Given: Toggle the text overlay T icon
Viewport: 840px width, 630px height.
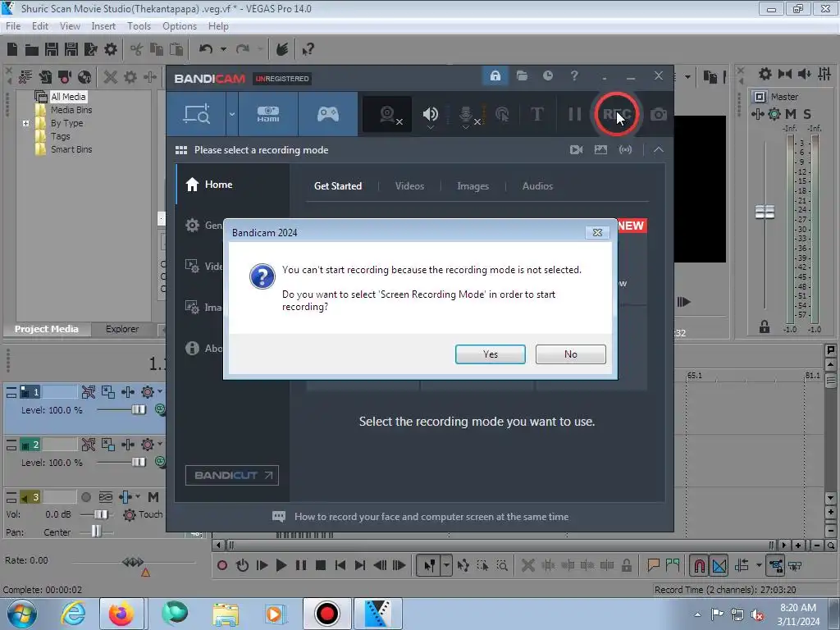Looking at the screenshot, I should pos(536,114).
